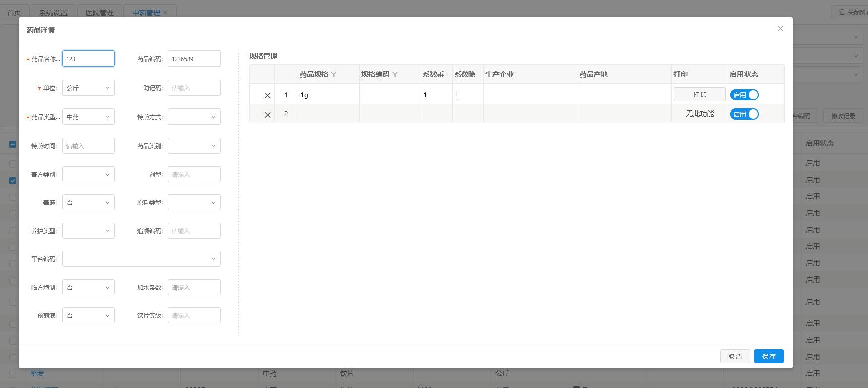Open the 临方炮制 dropdown
868x388 pixels.
[x=88, y=287]
